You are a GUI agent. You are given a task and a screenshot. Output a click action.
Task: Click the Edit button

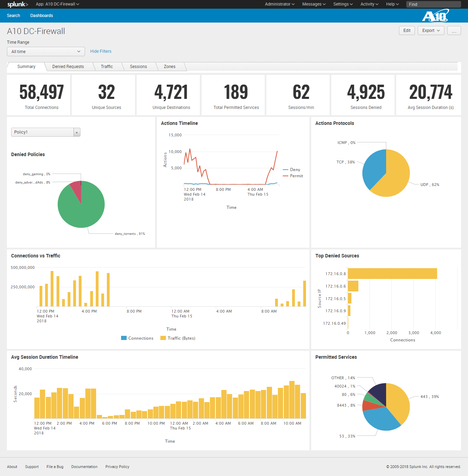point(407,31)
